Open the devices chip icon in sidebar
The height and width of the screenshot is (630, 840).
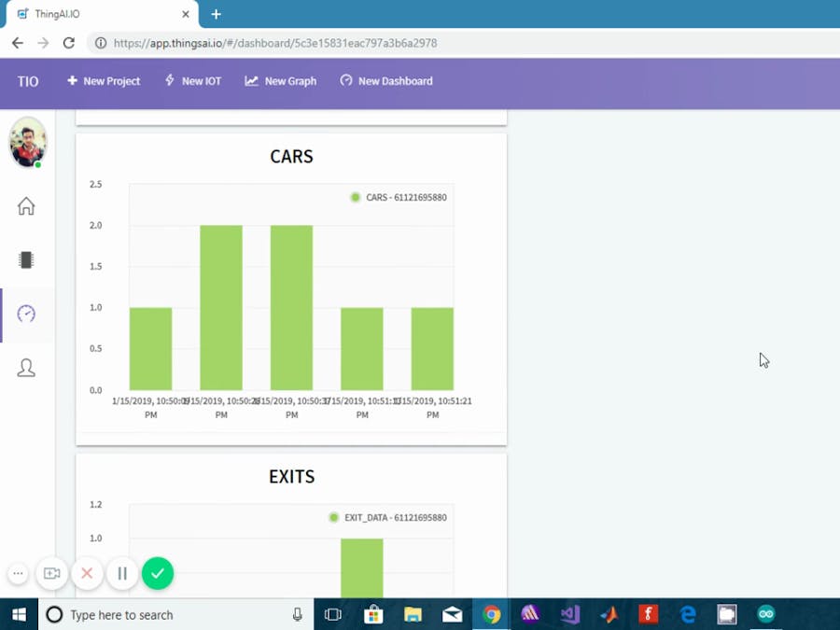(26, 259)
